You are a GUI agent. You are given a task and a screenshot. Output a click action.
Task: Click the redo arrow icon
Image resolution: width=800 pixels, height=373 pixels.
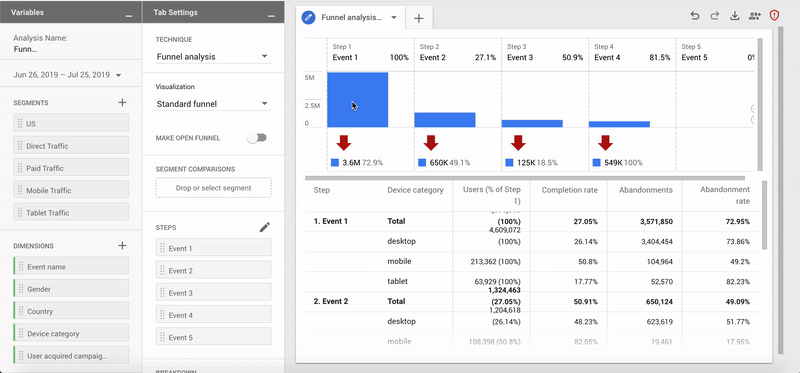pyautogui.click(x=714, y=16)
